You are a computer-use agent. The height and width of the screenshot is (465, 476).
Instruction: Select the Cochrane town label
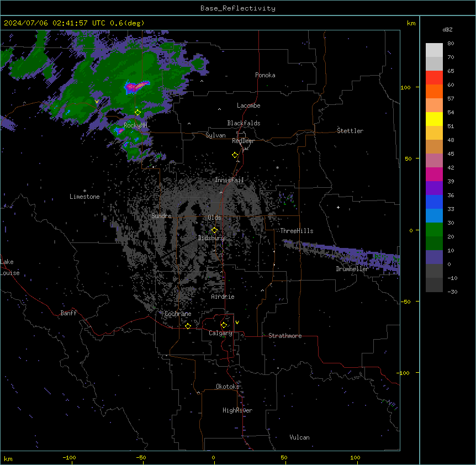click(178, 314)
